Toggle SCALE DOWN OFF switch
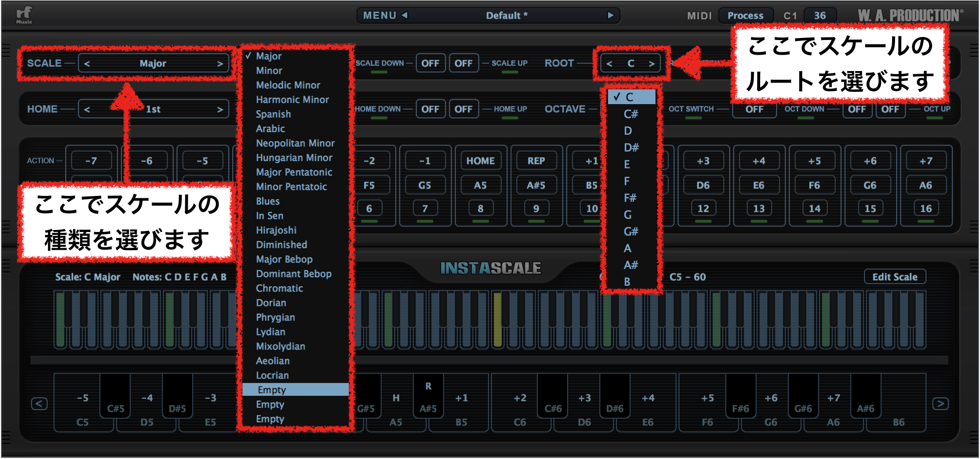Viewport: 980px width, 459px height. click(x=430, y=63)
